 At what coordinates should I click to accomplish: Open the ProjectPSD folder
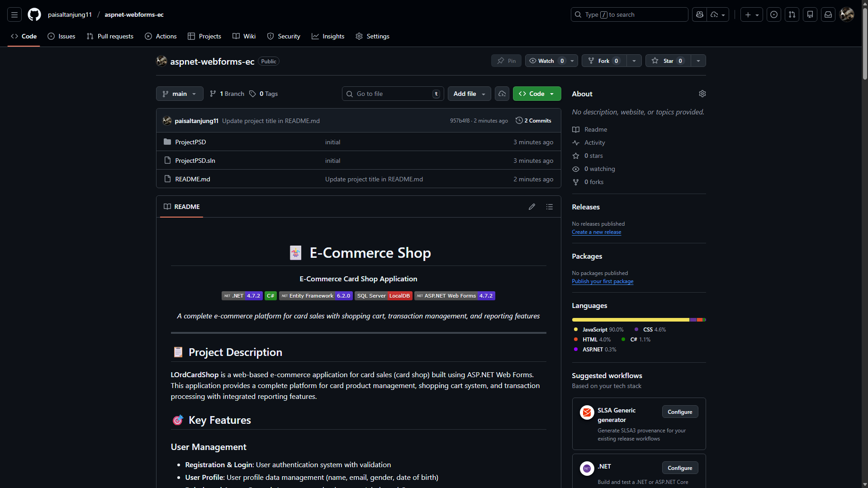[190, 142]
